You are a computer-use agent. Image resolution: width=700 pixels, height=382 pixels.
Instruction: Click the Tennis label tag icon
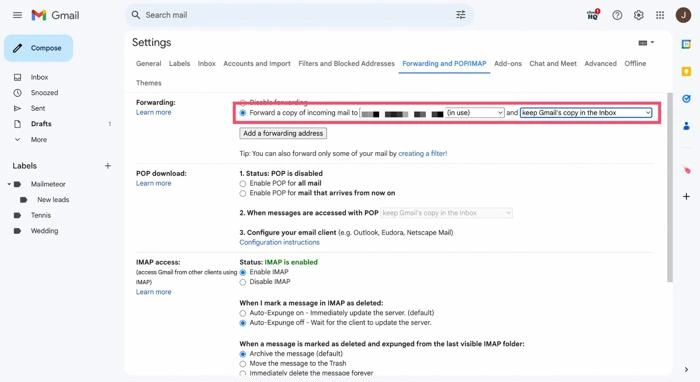coord(17,215)
